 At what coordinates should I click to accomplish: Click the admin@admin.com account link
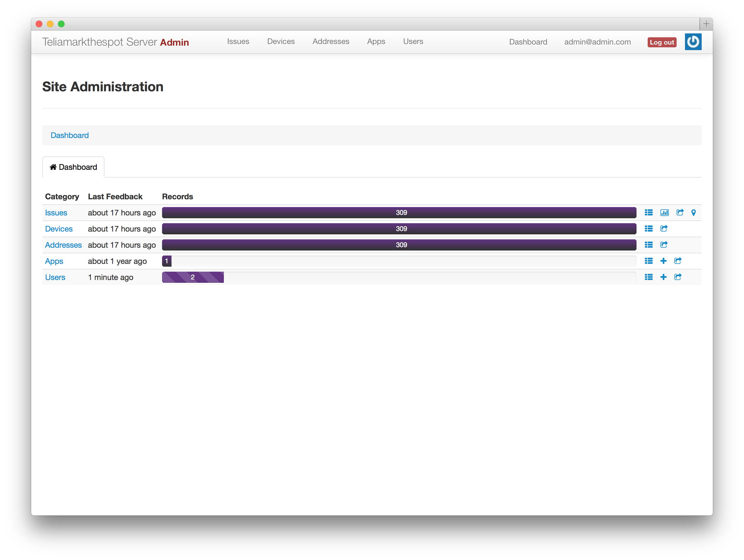[597, 42]
